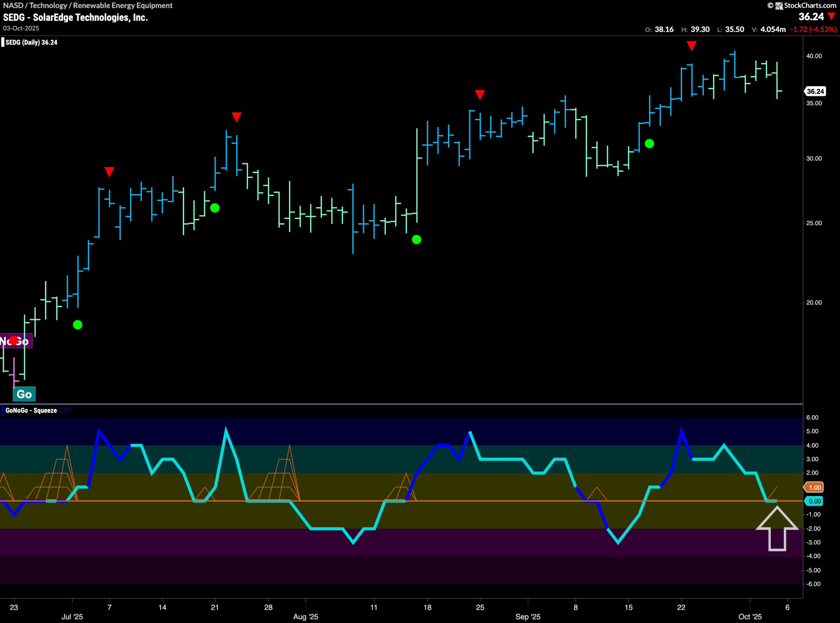This screenshot has width=840, height=623.
Task: Click the GoNoGo - Squeeze panel label
Action: 31,410
